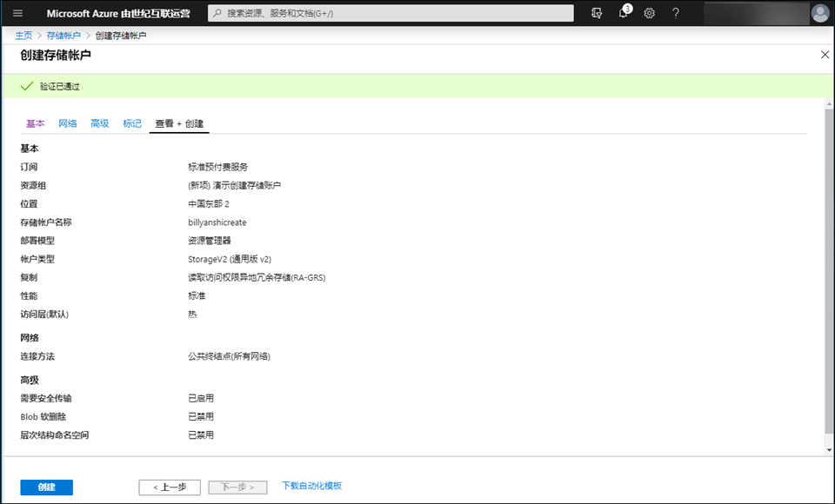Switch to the 标记 tab
835x504 pixels.
pyautogui.click(x=132, y=123)
